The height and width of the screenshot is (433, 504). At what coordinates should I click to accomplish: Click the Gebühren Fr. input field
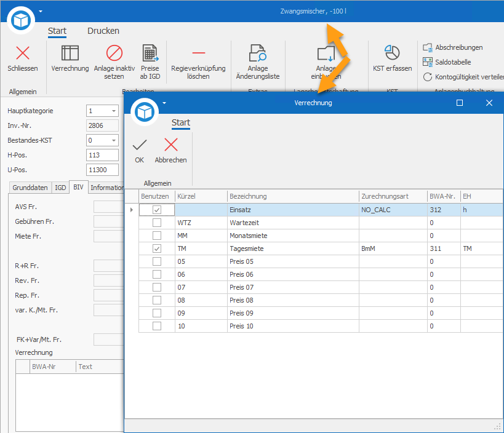[109, 221]
